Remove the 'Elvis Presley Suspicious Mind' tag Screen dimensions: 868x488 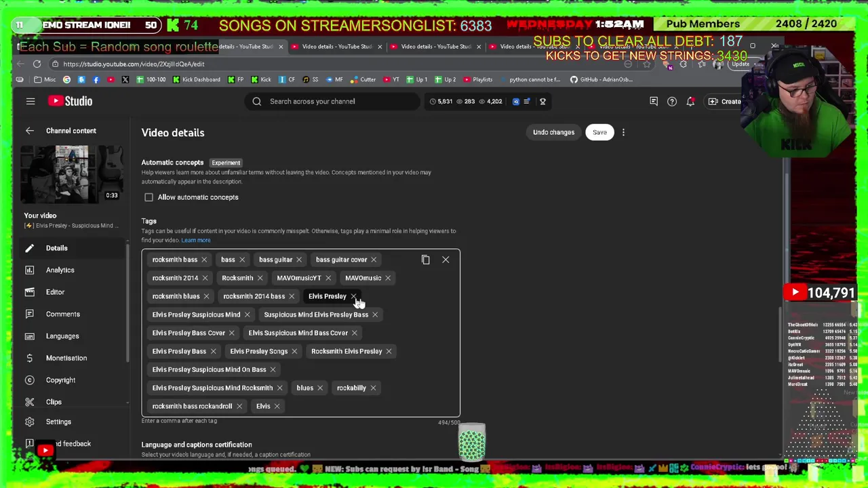(247, 314)
